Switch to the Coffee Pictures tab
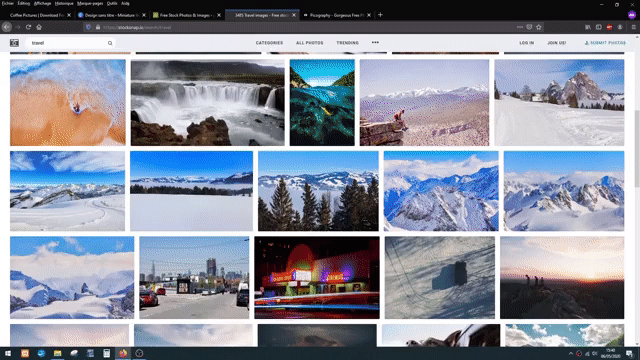640x360 pixels. [37, 15]
